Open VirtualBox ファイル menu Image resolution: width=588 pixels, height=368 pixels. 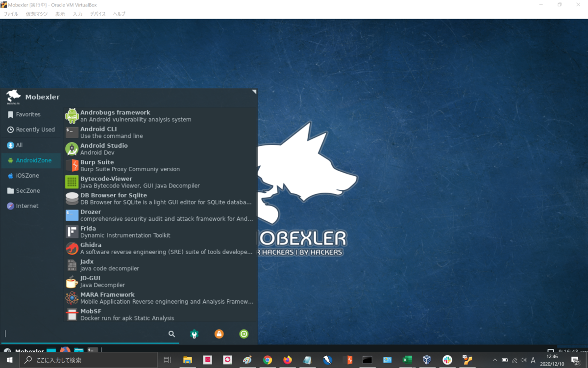[x=11, y=14]
